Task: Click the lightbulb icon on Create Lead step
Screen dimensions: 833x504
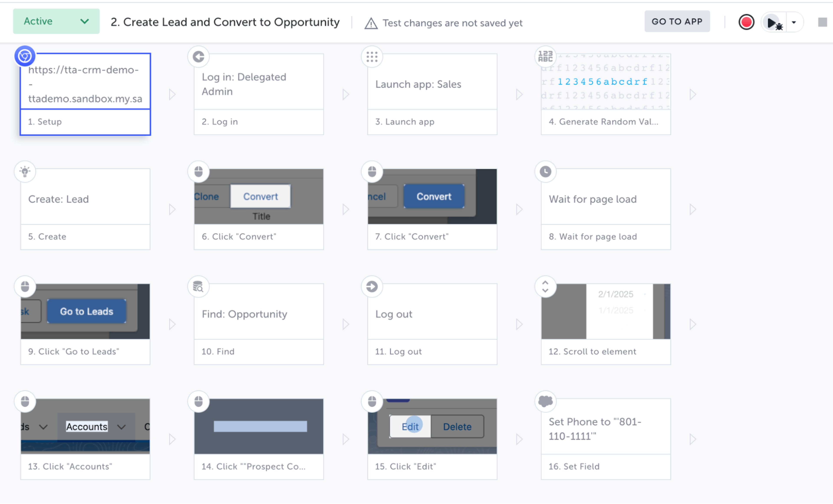Action: coord(25,171)
